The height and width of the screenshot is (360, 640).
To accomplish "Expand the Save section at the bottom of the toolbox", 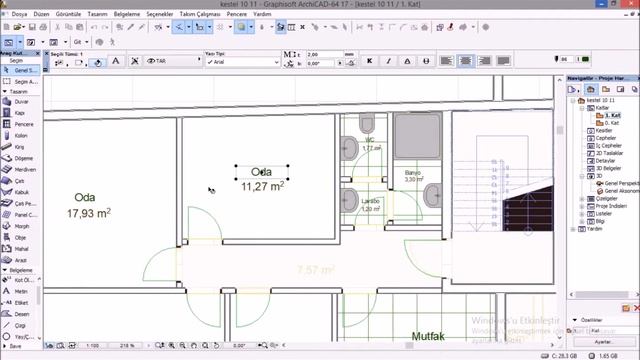I will tap(4, 346).
